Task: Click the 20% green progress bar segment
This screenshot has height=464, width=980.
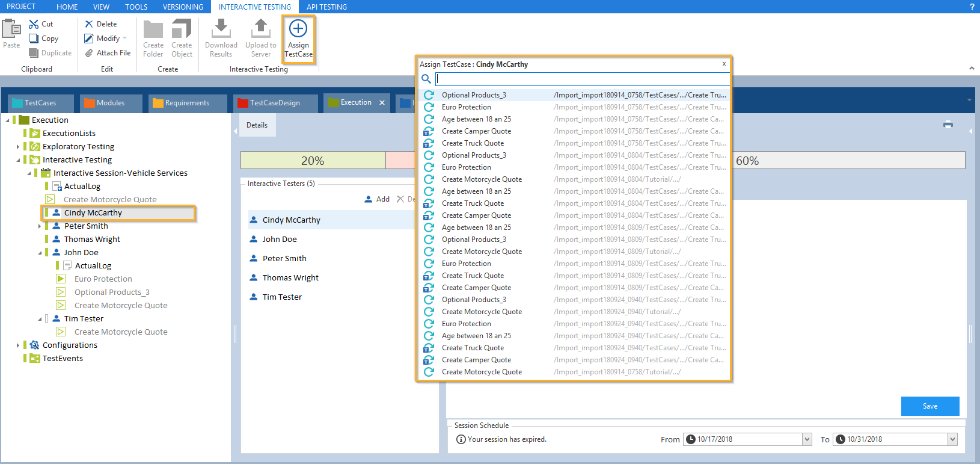Action: coord(313,161)
